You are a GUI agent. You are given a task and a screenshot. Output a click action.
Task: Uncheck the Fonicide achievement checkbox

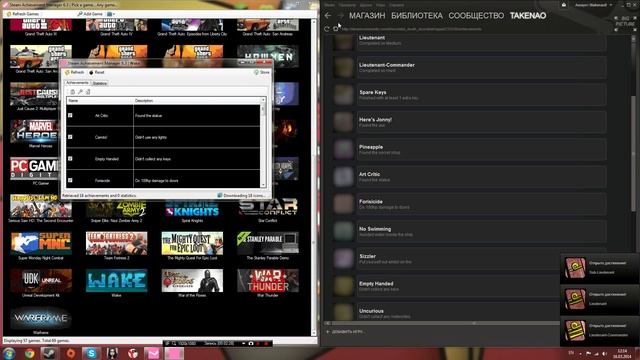pyautogui.click(x=70, y=180)
